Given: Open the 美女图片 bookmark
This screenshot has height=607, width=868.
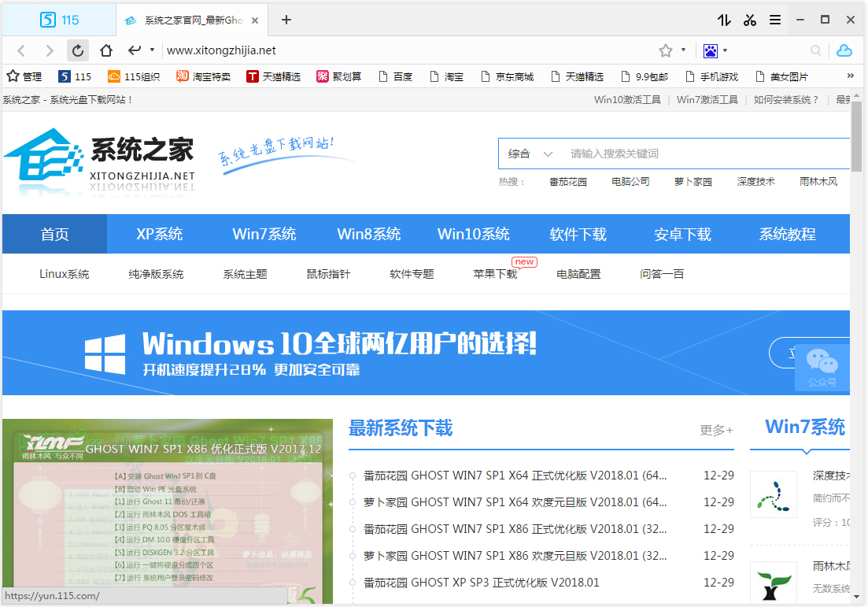Looking at the screenshot, I should pyautogui.click(x=781, y=76).
